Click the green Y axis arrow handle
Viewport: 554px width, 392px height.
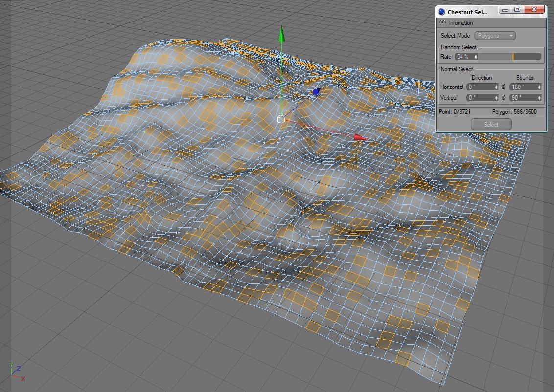click(281, 34)
